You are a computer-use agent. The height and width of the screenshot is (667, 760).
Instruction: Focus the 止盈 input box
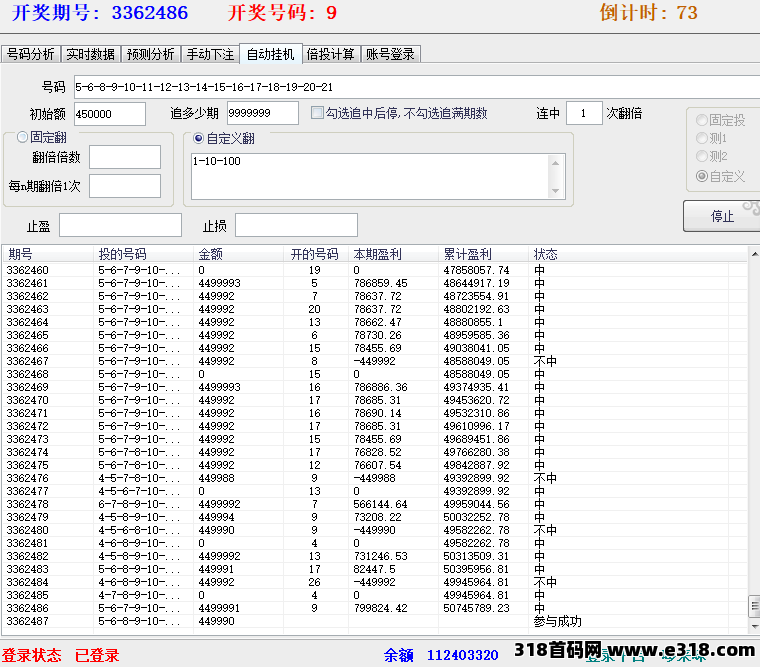(x=120, y=226)
